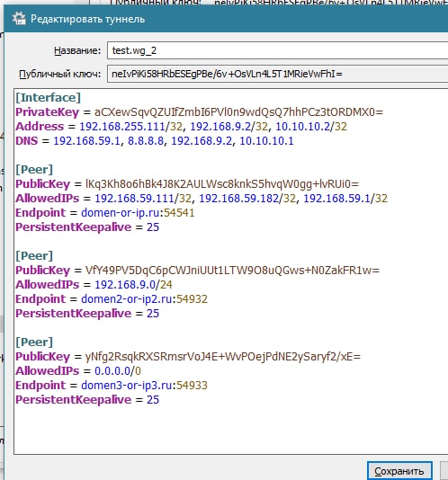The height and width of the screenshot is (480, 448).
Task: Click the [Interface] section header
Action: [48, 98]
